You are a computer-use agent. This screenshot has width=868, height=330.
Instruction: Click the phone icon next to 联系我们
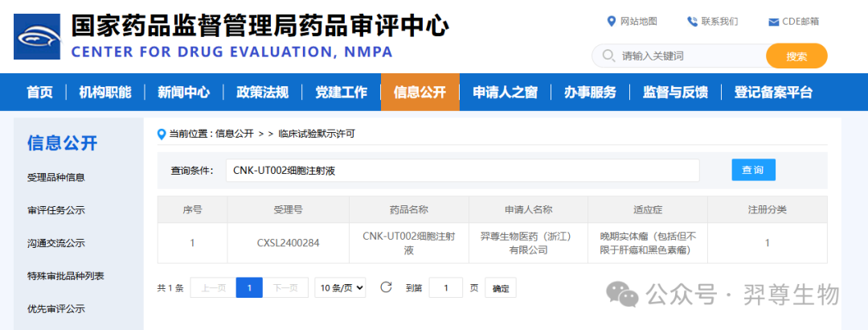(x=692, y=22)
